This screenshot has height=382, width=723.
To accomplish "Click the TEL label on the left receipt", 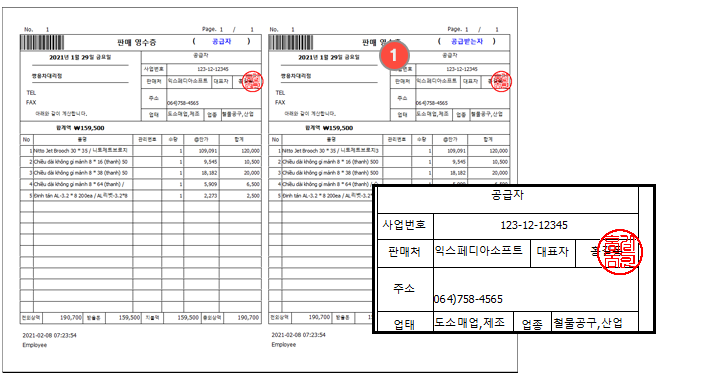I will click(x=31, y=93).
